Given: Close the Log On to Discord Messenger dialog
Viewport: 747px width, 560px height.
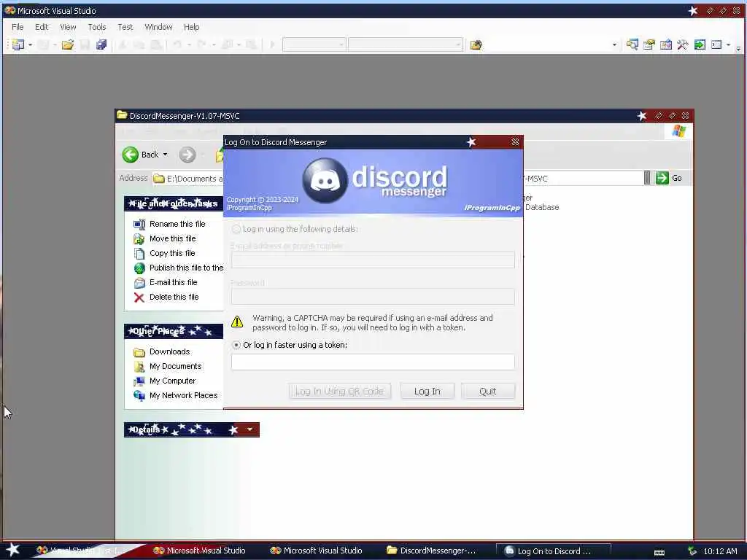Looking at the screenshot, I should tap(515, 142).
